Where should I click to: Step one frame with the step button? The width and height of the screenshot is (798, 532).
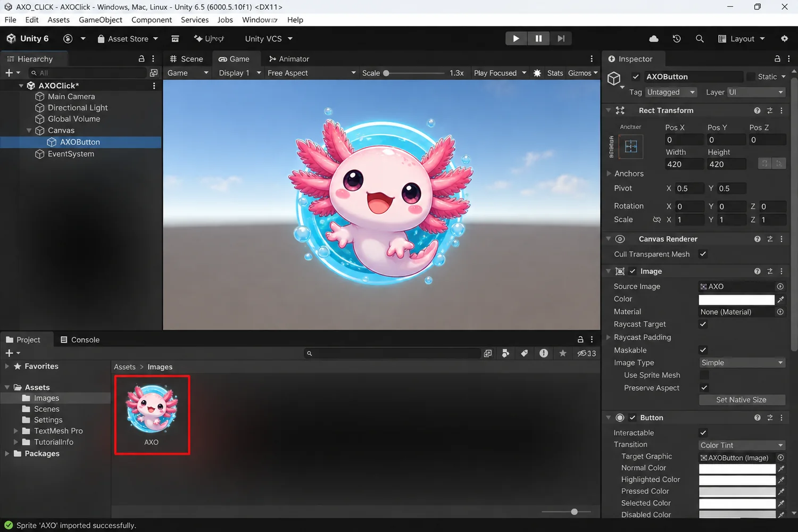[561, 38]
